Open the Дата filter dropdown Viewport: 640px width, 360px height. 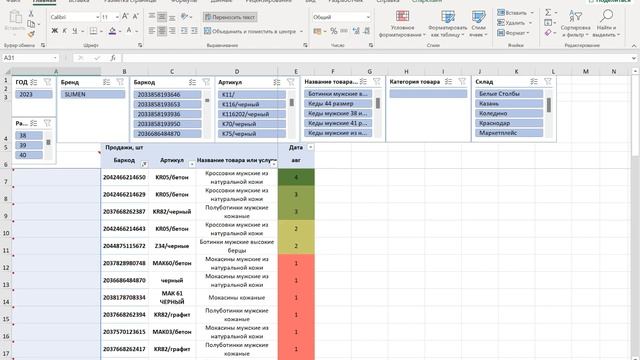310,147
